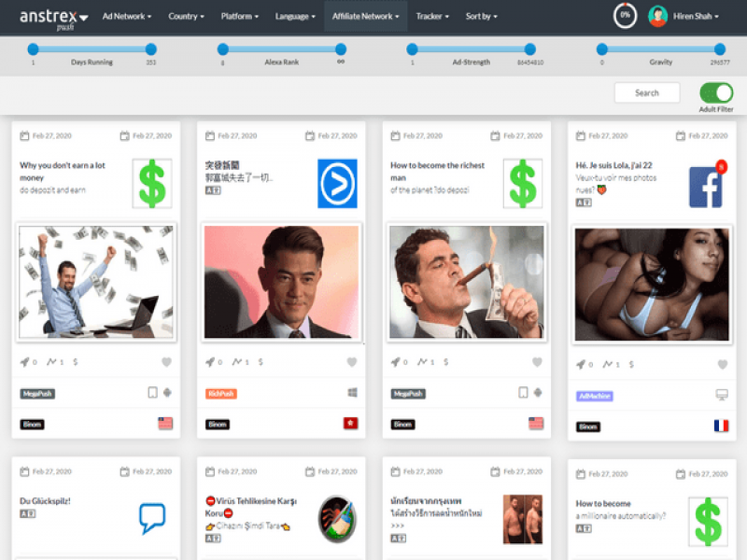The image size is (747, 560).
Task: Click the blue play arrow ad icon
Action: 337,183
